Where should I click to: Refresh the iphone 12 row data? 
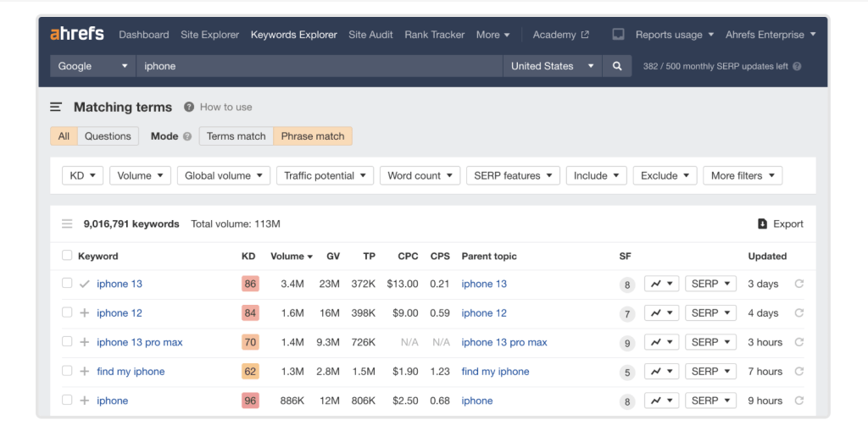[x=798, y=313]
